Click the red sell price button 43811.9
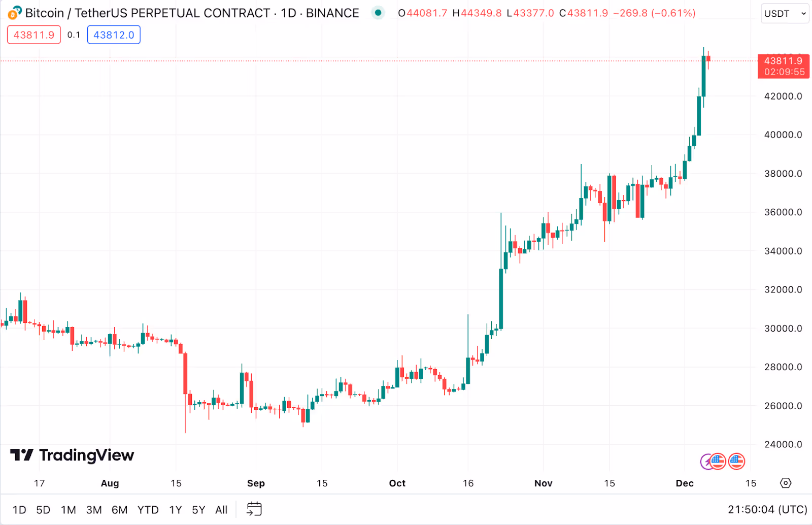Image resolution: width=812 pixels, height=525 pixels. click(33, 35)
